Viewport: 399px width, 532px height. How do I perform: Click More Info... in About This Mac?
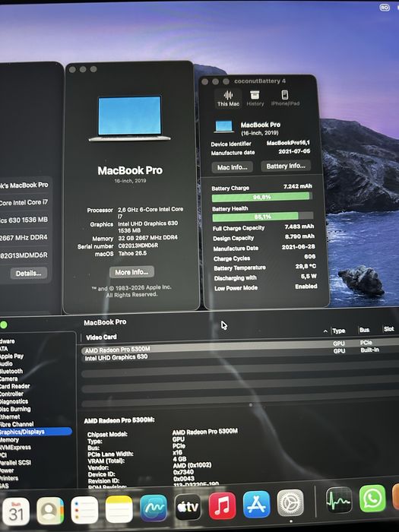[131, 272]
